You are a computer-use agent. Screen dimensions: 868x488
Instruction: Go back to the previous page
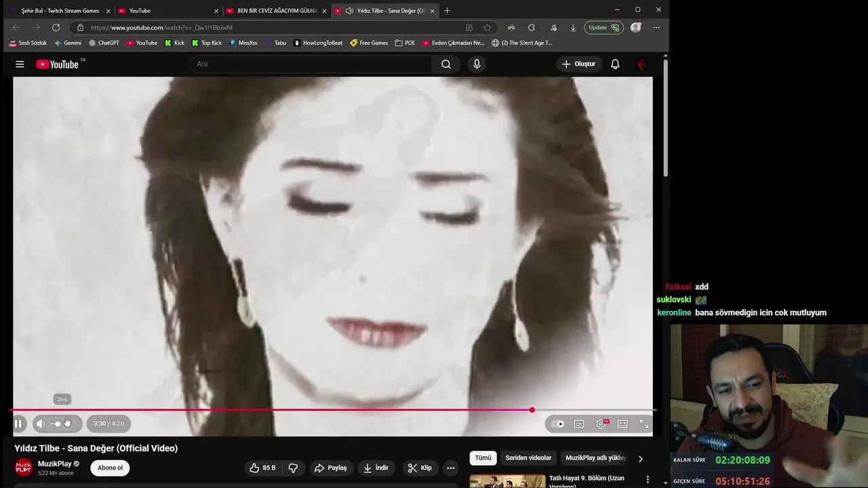click(x=16, y=28)
